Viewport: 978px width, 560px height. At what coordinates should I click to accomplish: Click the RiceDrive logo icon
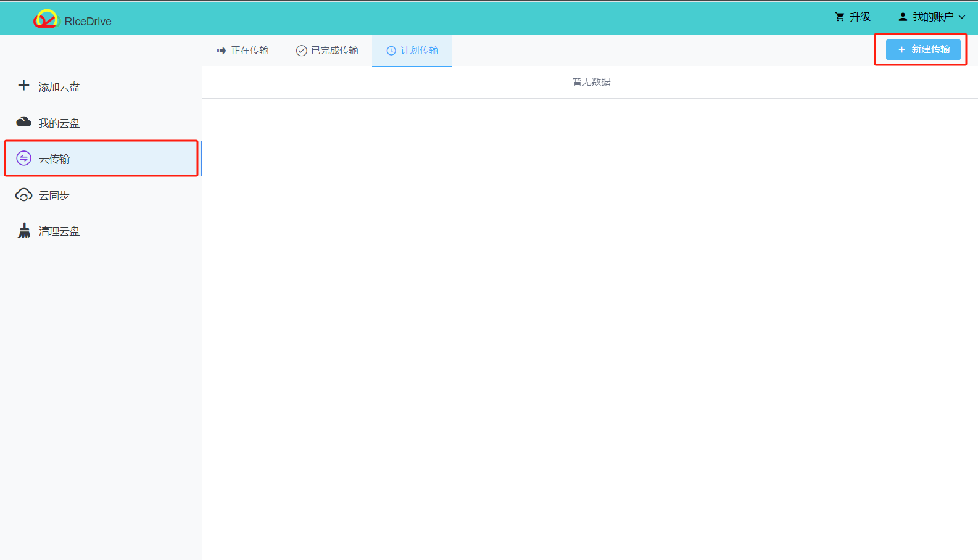(46, 19)
